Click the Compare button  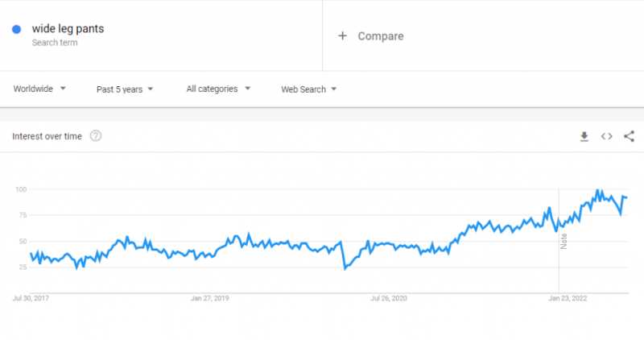pos(380,36)
